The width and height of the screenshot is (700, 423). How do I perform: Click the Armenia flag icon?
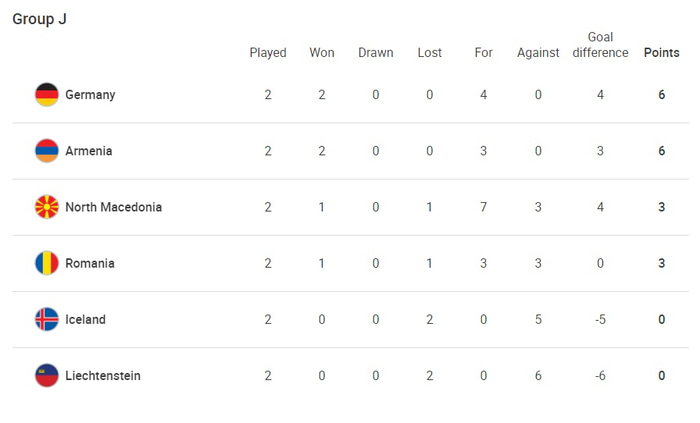[x=46, y=151]
